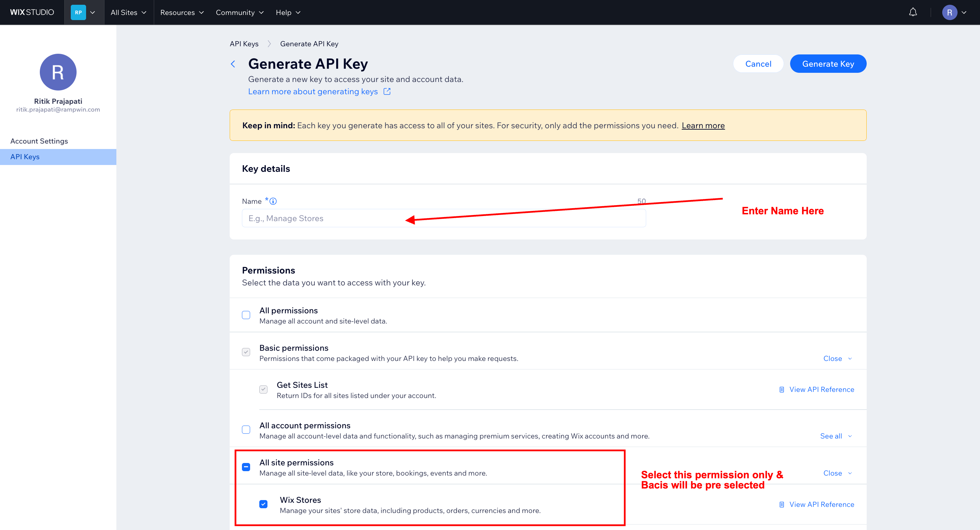This screenshot has height=530, width=980.
Task: Click the Name field info icon
Action: pyautogui.click(x=273, y=201)
